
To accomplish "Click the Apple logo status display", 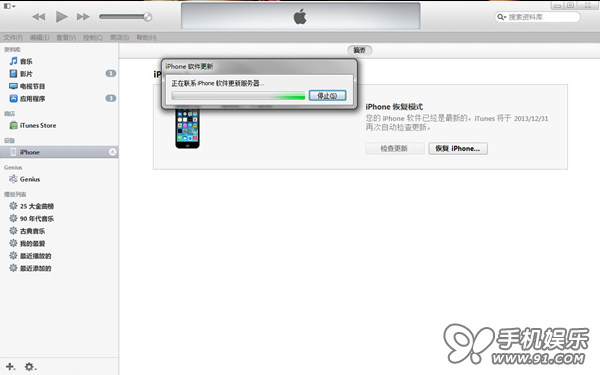I will click(300, 16).
